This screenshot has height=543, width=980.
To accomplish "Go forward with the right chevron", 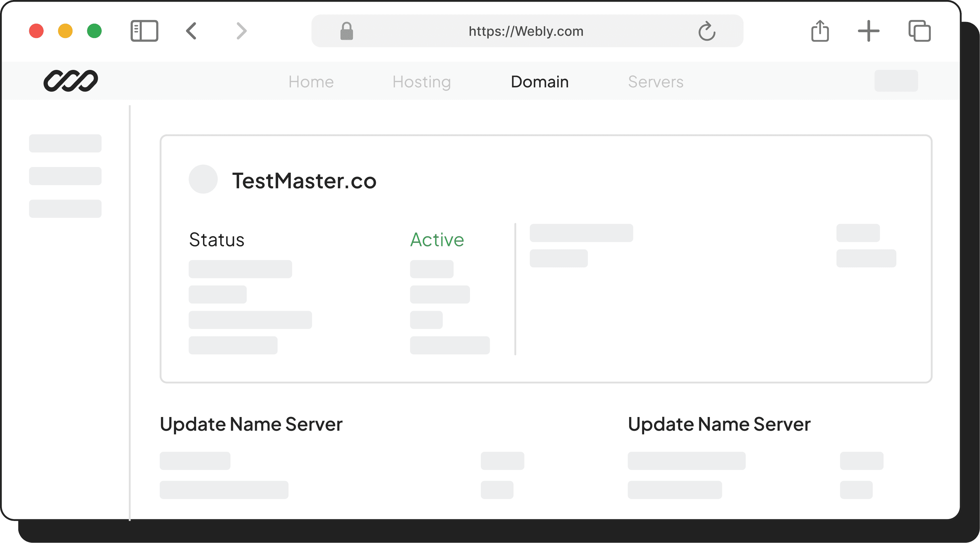I will [x=242, y=31].
